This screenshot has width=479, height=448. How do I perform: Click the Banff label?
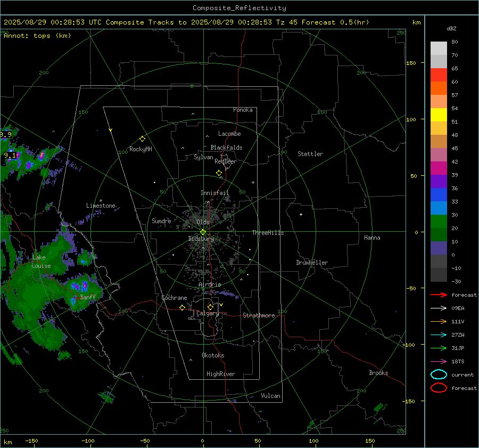(88, 297)
